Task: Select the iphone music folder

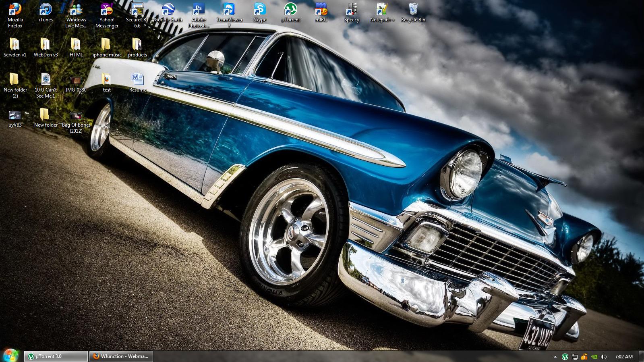Action: [x=107, y=48]
